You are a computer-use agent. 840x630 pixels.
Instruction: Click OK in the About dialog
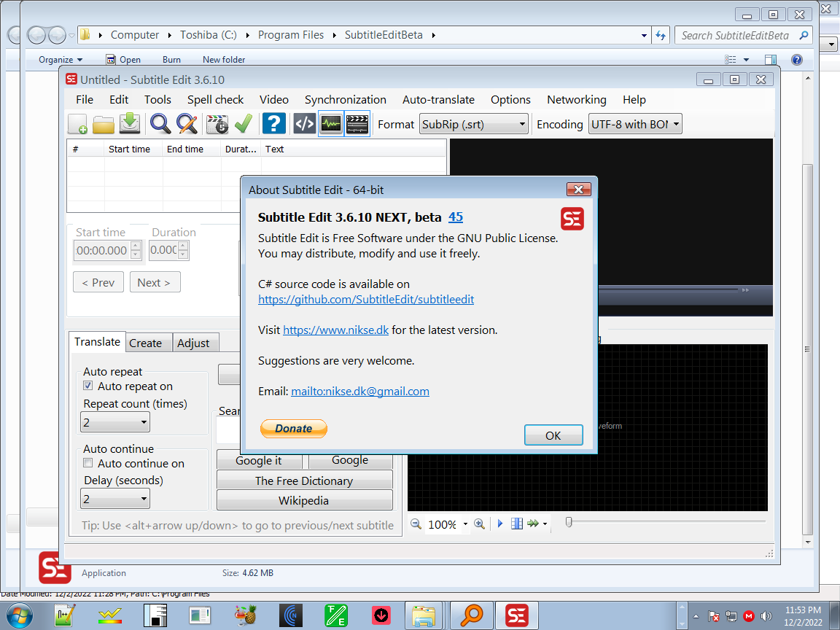coord(553,435)
